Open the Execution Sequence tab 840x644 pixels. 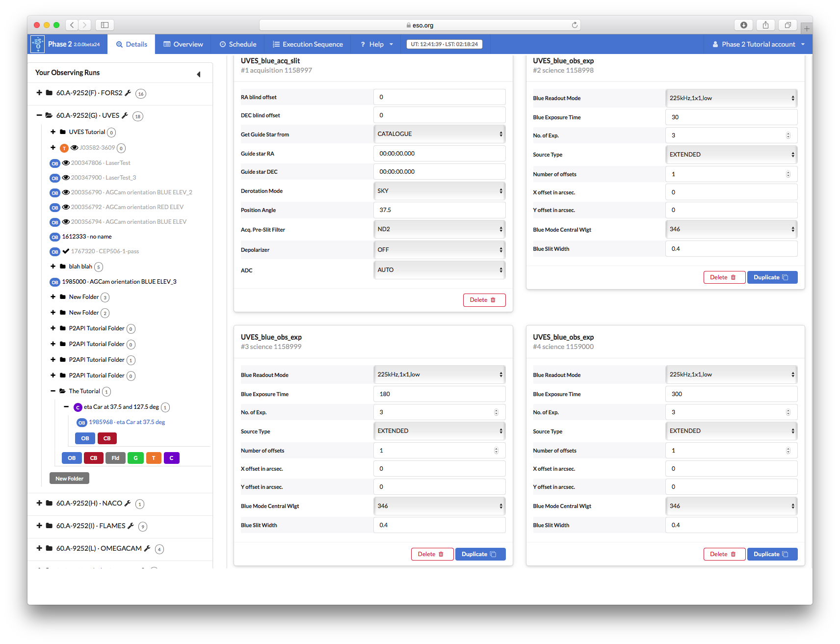(308, 44)
